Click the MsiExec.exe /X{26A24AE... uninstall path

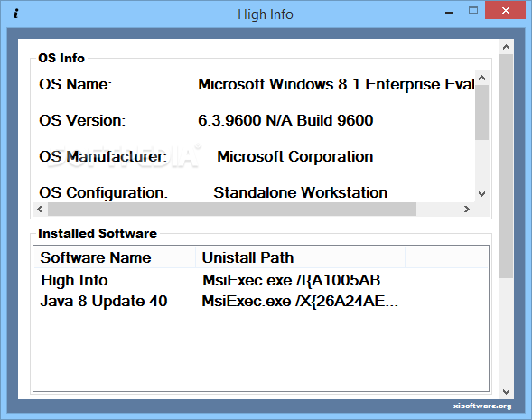pos(300,302)
